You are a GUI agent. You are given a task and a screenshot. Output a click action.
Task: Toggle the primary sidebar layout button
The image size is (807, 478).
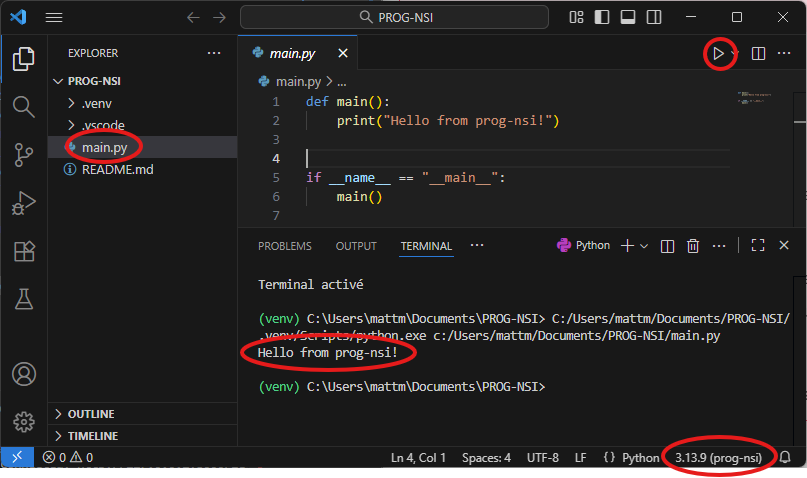pyautogui.click(x=602, y=18)
